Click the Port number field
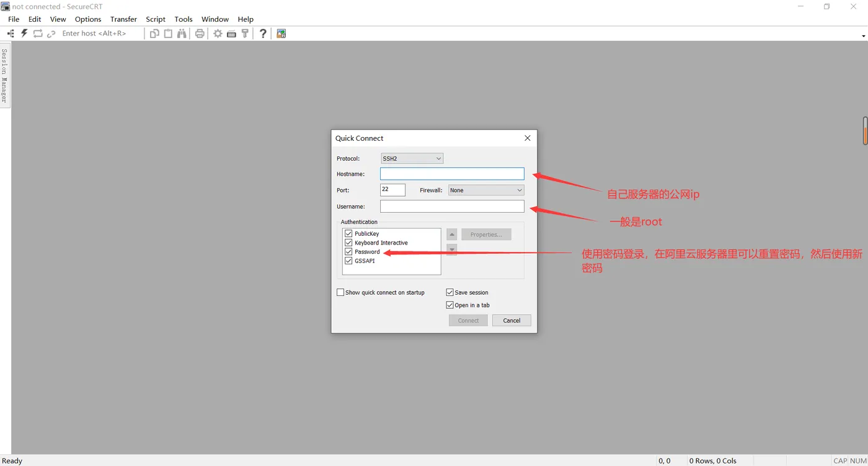Screen dimensions: 868x466 pos(392,190)
